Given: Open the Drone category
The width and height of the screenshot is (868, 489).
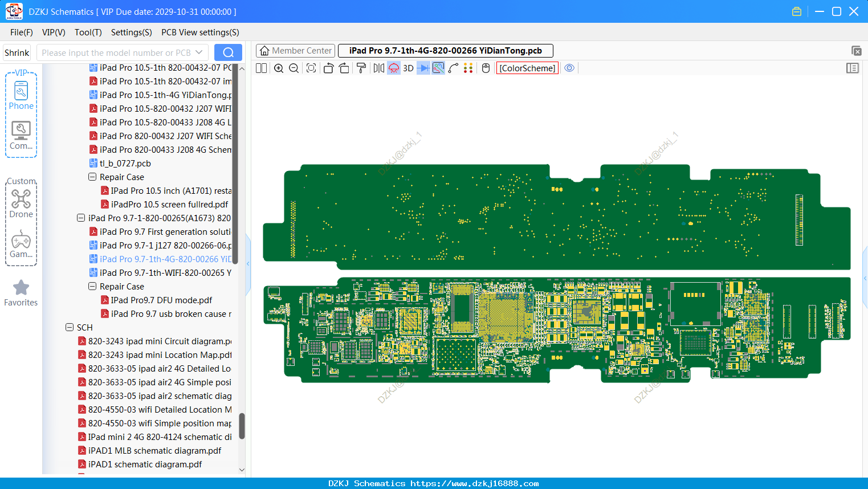Looking at the screenshot, I should point(21,203).
